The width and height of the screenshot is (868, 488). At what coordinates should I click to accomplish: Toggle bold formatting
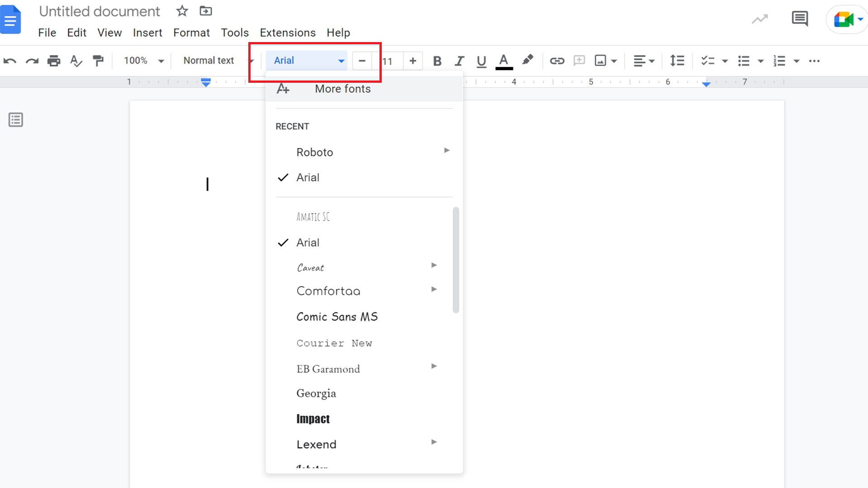point(437,61)
